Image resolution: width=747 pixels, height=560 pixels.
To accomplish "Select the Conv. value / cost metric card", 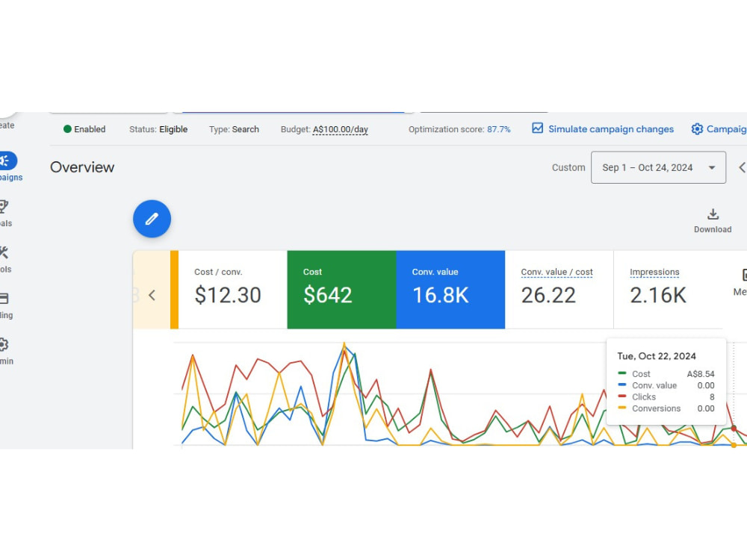I will [560, 290].
